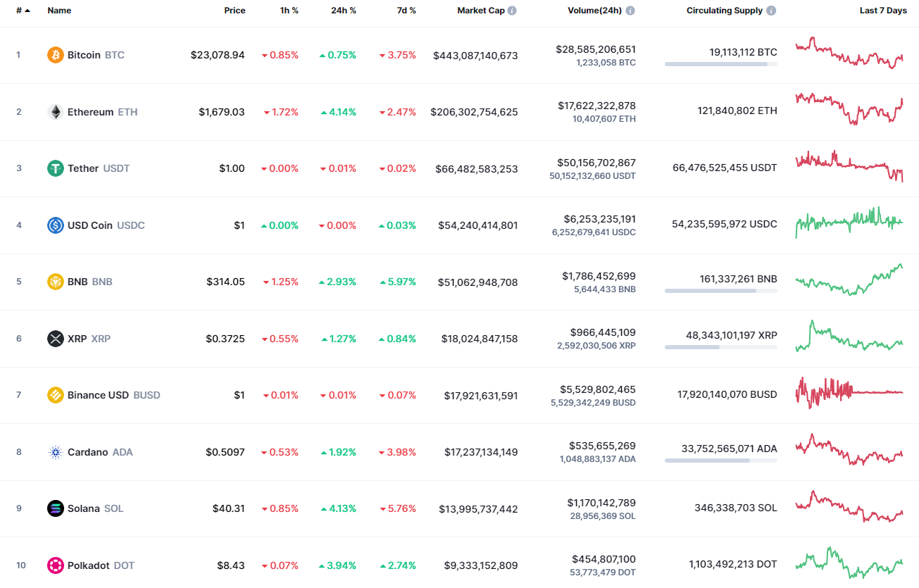Click the Bitcoin logo icon
This screenshot has height=588, width=919.
(55, 54)
